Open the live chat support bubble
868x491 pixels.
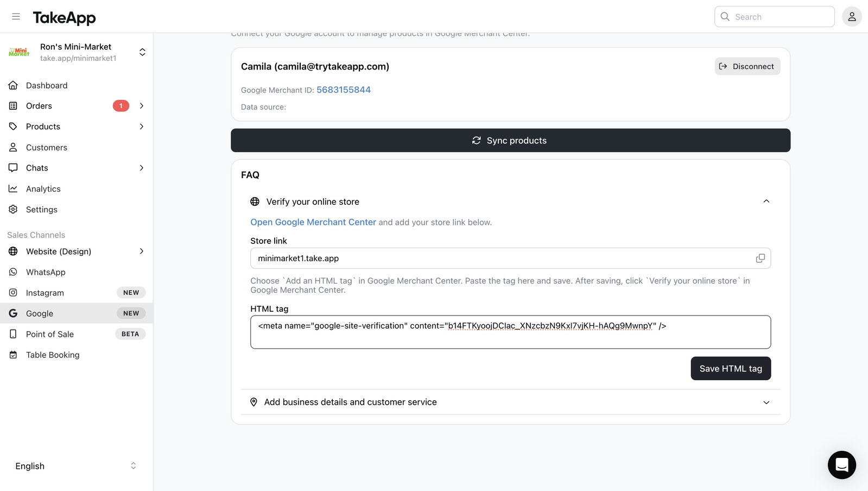coord(842,465)
